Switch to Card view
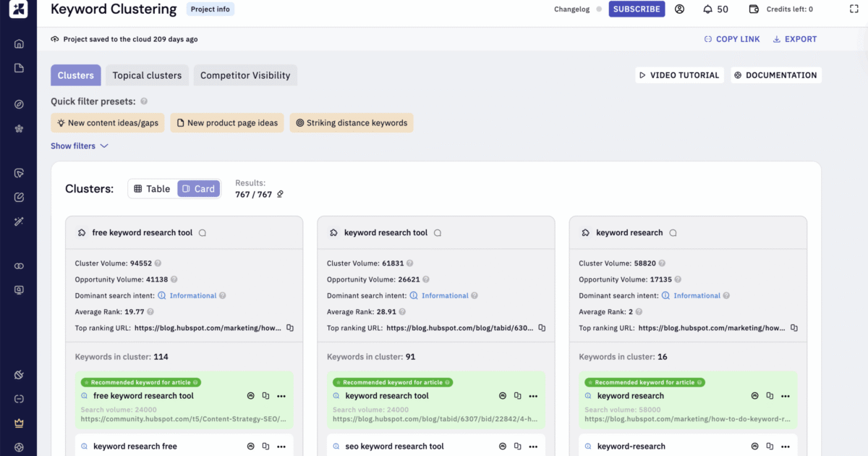Viewport: 868px width, 456px height. coord(198,189)
